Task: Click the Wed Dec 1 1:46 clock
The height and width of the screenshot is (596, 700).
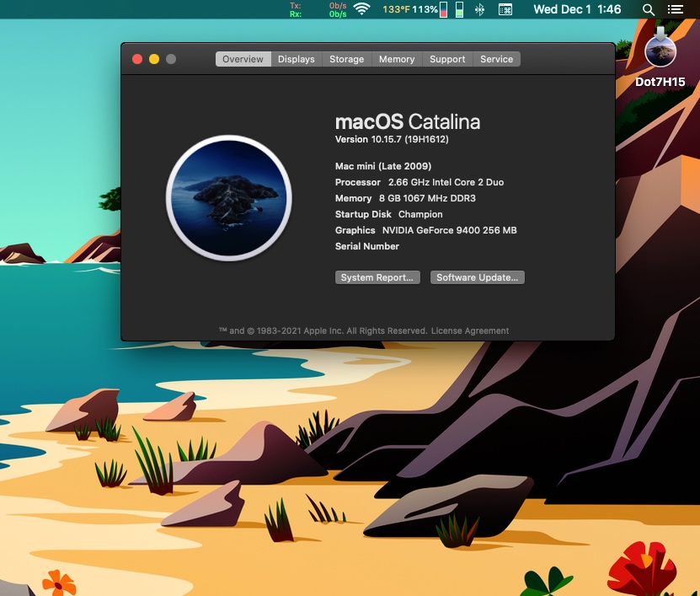Action: [x=577, y=9]
